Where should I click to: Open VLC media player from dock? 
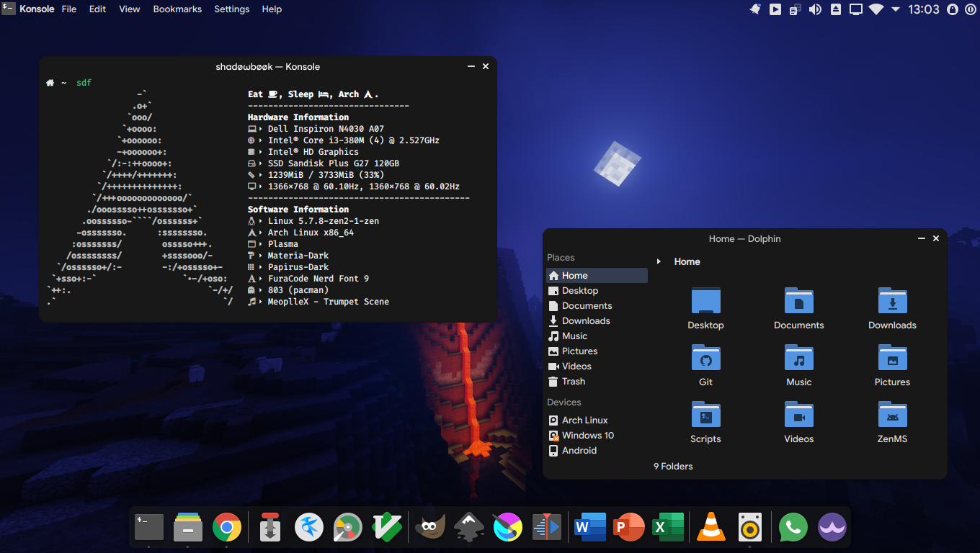[x=711, y=528]
